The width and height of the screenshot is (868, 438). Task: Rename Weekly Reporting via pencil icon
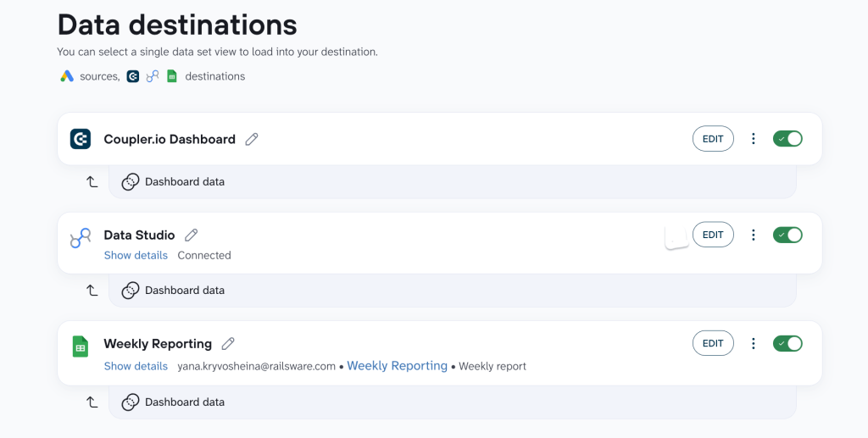pyautogui.click(x=228, y=343)
